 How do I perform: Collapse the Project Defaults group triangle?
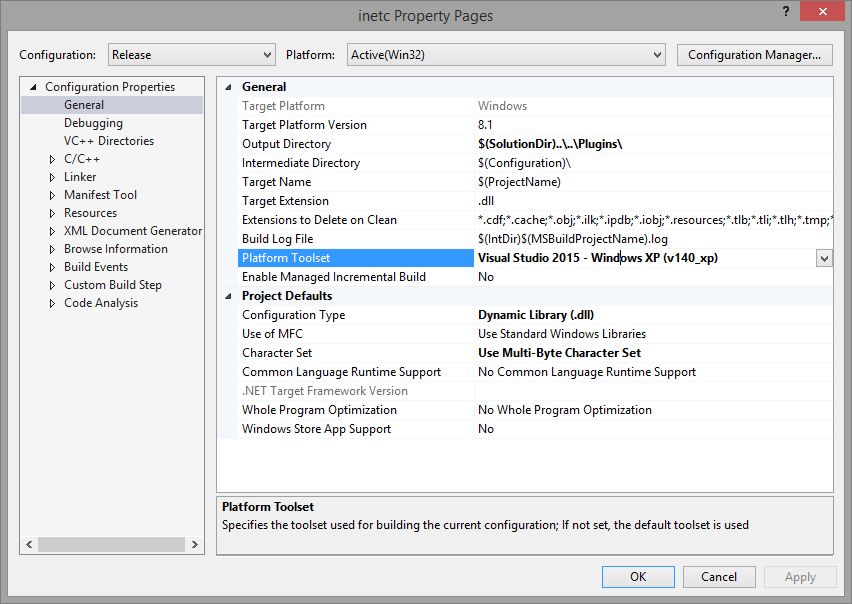228,296
